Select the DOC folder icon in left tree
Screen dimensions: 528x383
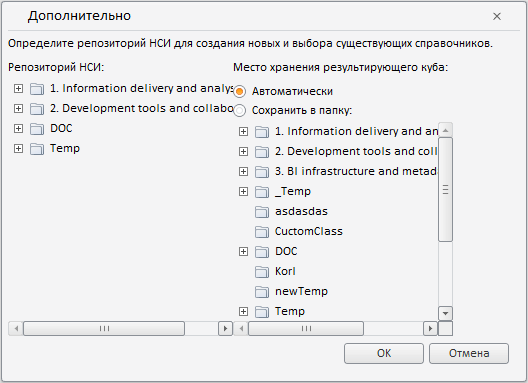[x=37, y=129]
